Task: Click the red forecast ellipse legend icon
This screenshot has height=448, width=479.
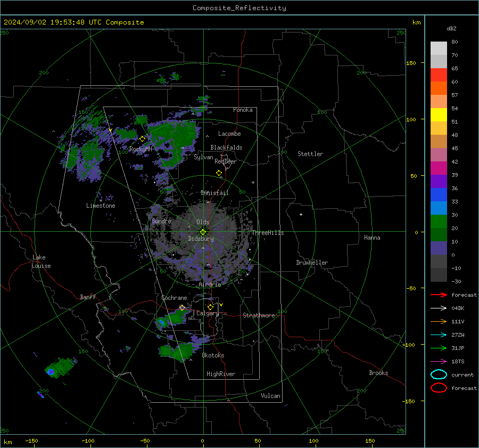Action: [x=439, y=388]
